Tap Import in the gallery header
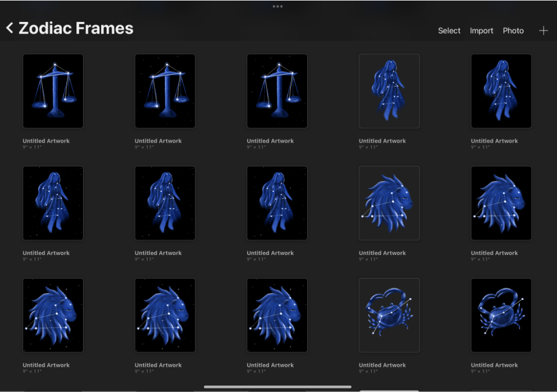 (481, 31)
